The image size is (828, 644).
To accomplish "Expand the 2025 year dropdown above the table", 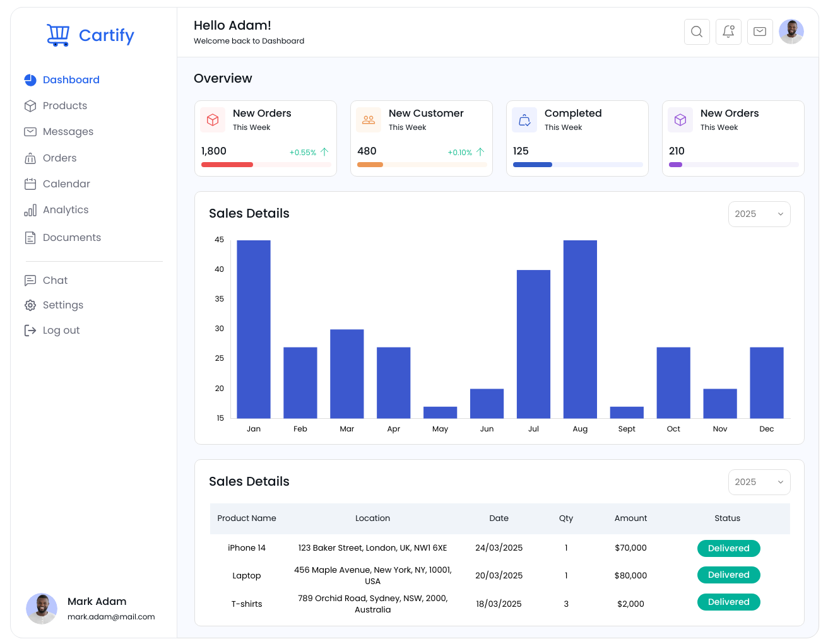I will click(759, 482).
